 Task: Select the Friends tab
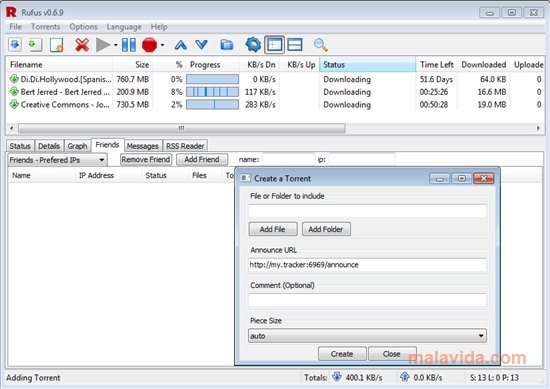click(107, 145)
